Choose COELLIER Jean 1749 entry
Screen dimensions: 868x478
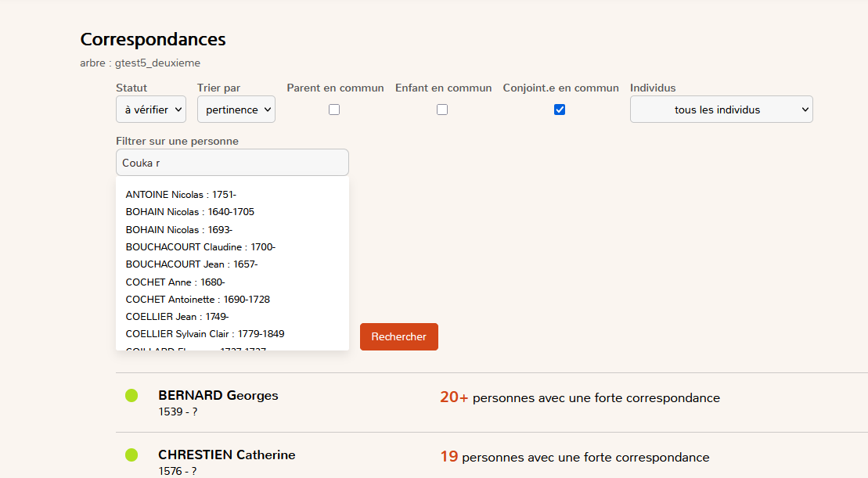pyautogui.click(x=177, y=317)
